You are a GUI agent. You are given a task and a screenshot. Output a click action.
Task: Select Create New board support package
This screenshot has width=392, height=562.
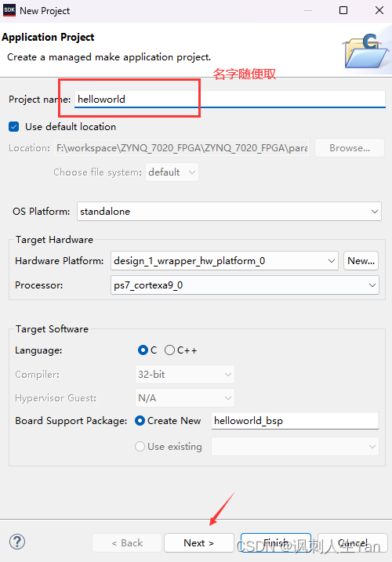(x=140, y=420)
